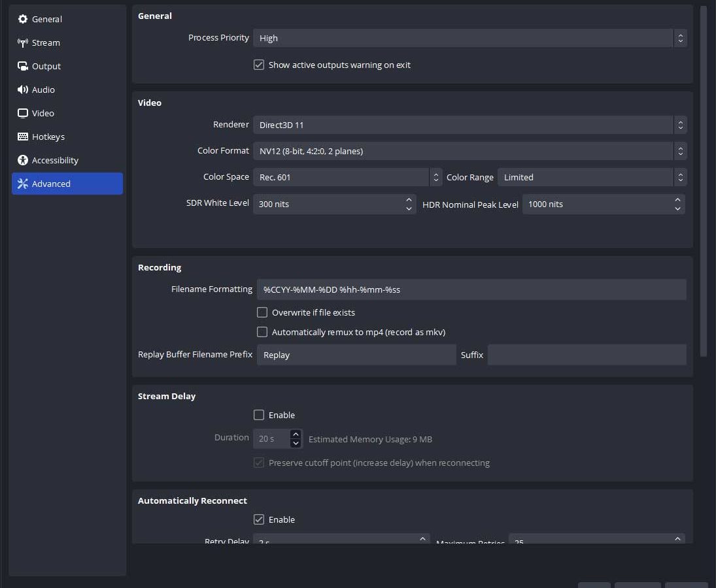The image size is (716, 588).
Task: Open the Color Format dropdown
Action: (x=469, y=151)
